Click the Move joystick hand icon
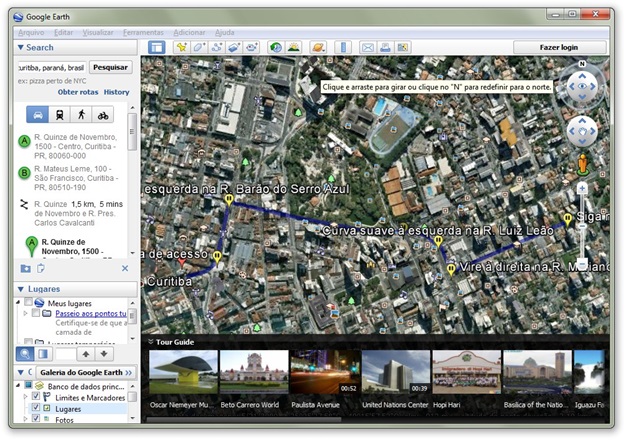This screenshot has width=625, height=440. pos(582,131)
